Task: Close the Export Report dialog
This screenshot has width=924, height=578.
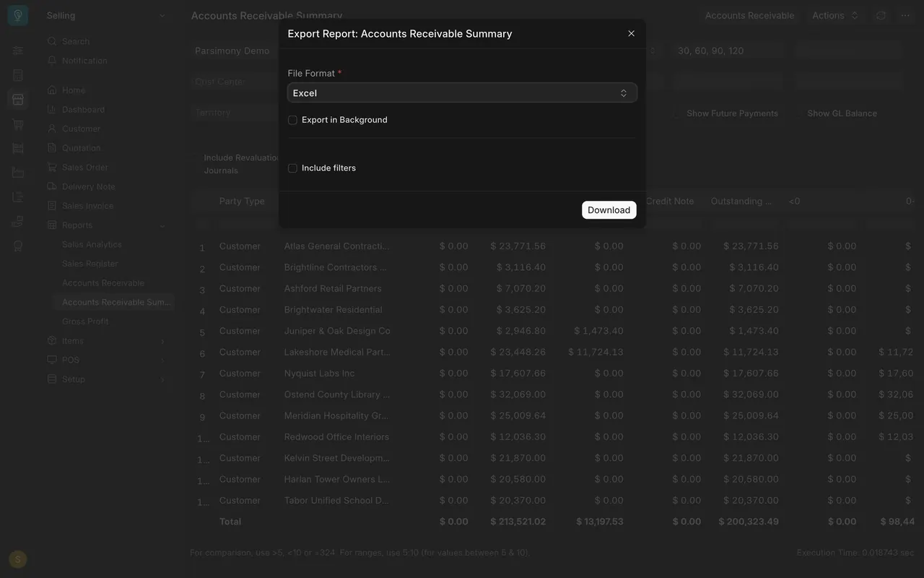Action: (631, 33)
